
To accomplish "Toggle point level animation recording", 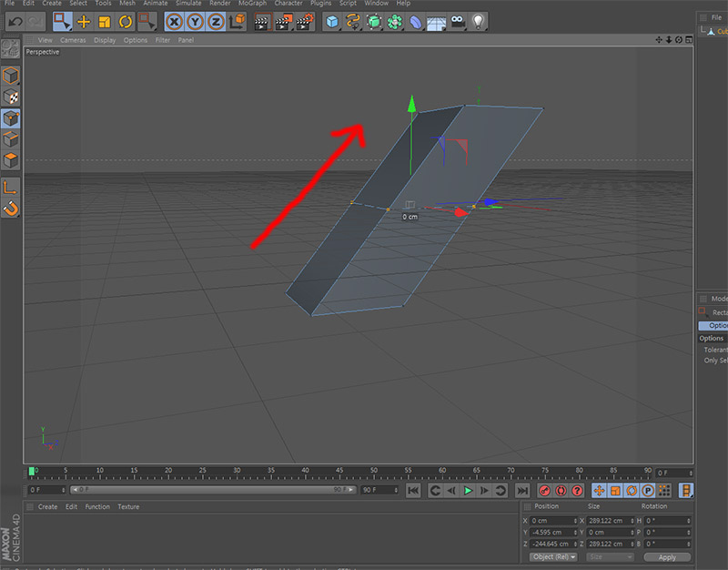I will (x=664, y=491).
